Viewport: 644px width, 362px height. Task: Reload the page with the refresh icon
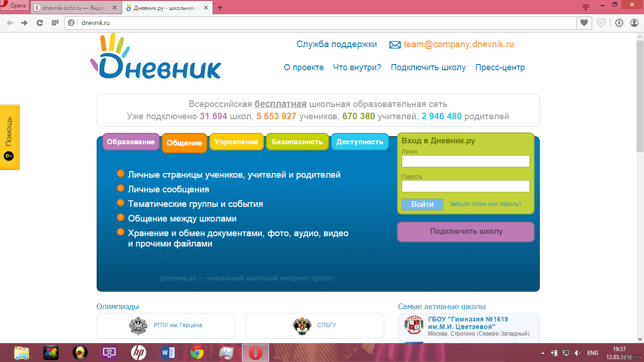tap(40, 23)
